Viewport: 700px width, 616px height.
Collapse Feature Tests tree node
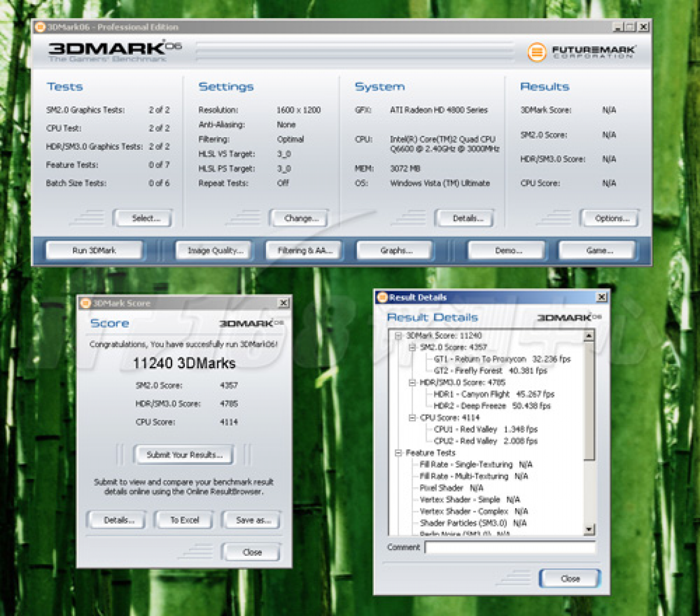[x=398, y=453]
